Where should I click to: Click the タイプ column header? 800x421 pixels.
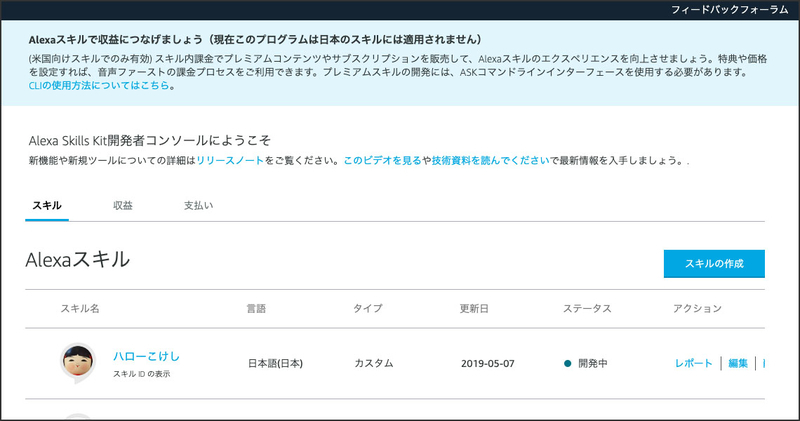(x=367, y=309)
